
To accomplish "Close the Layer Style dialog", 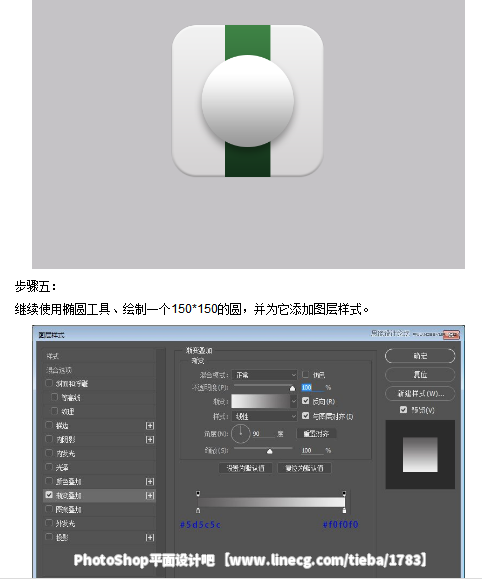I will click(451, 335).
